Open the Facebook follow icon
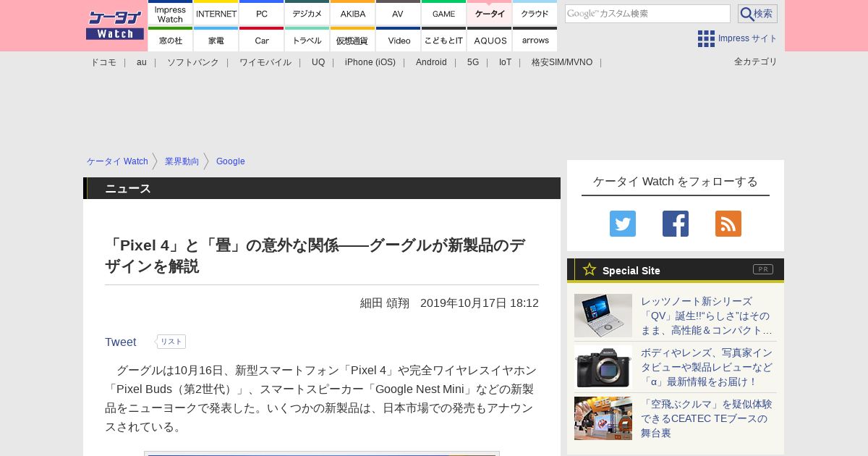The image size is (868, 456). click(676, 224)
